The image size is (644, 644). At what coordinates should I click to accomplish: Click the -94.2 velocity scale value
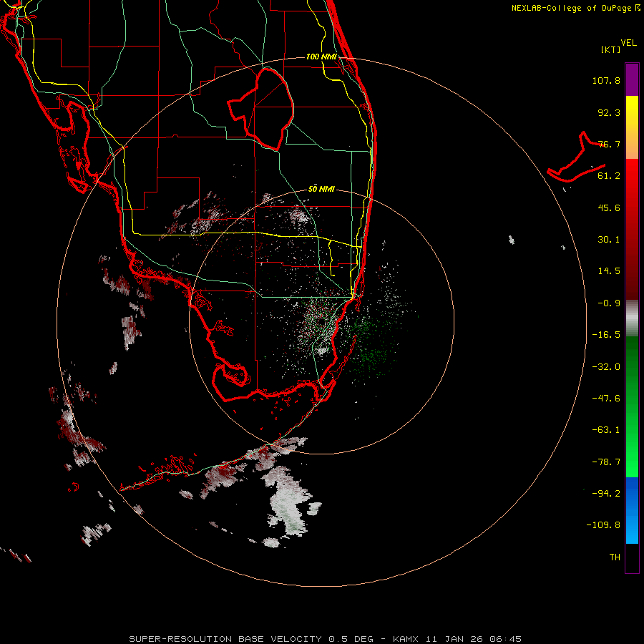click(606, 494)
